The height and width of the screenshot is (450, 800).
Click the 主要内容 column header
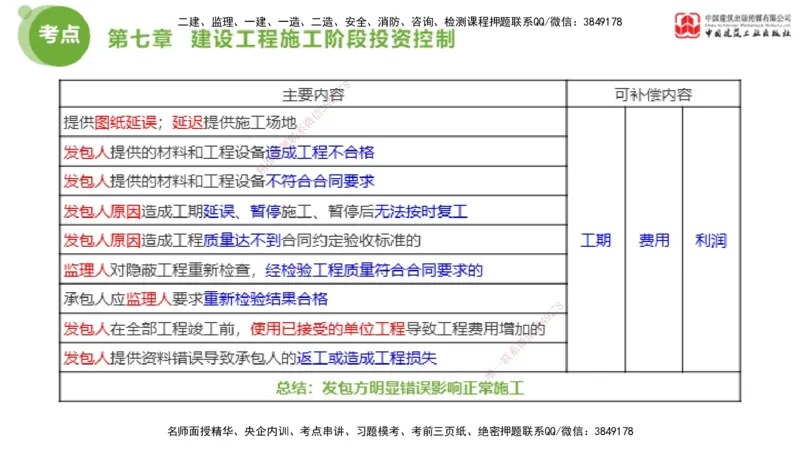tap(313, 94)
